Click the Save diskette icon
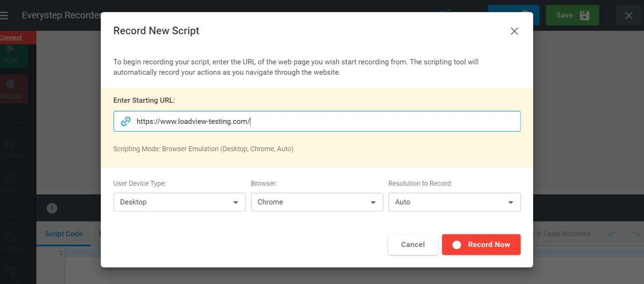Screen dimensions: 644x284 585,14
